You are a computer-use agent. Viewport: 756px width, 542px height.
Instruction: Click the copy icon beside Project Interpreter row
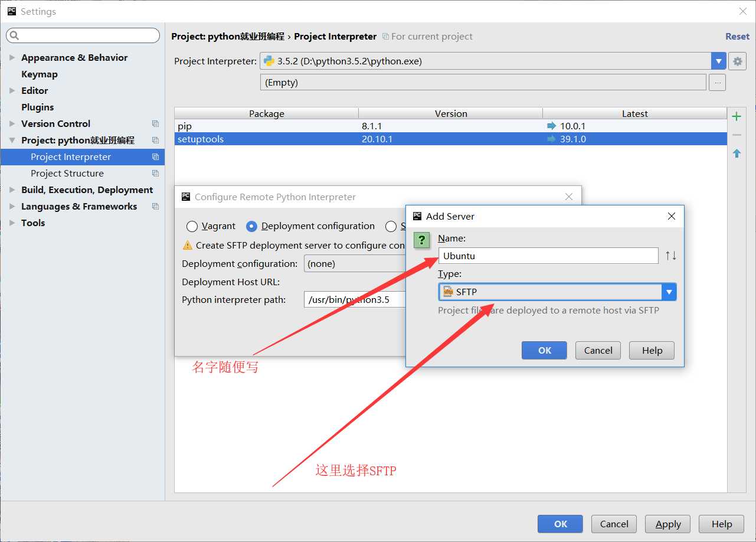155,156
